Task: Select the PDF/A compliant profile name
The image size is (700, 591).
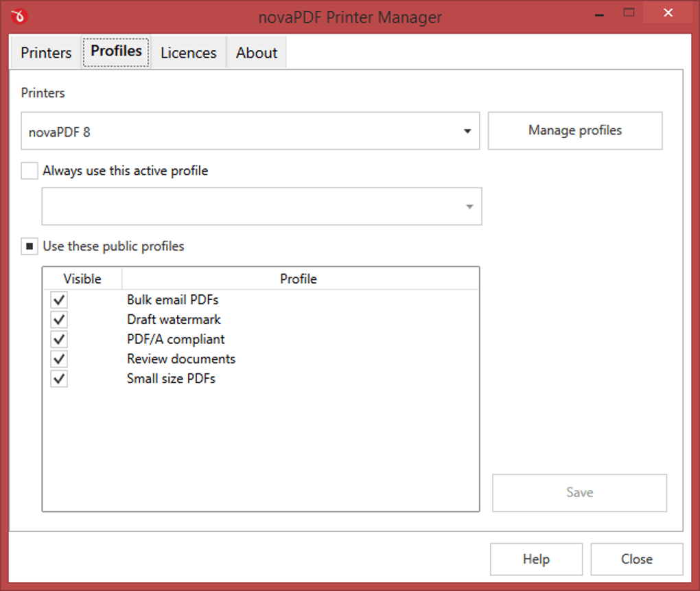Action: [176, 339]
